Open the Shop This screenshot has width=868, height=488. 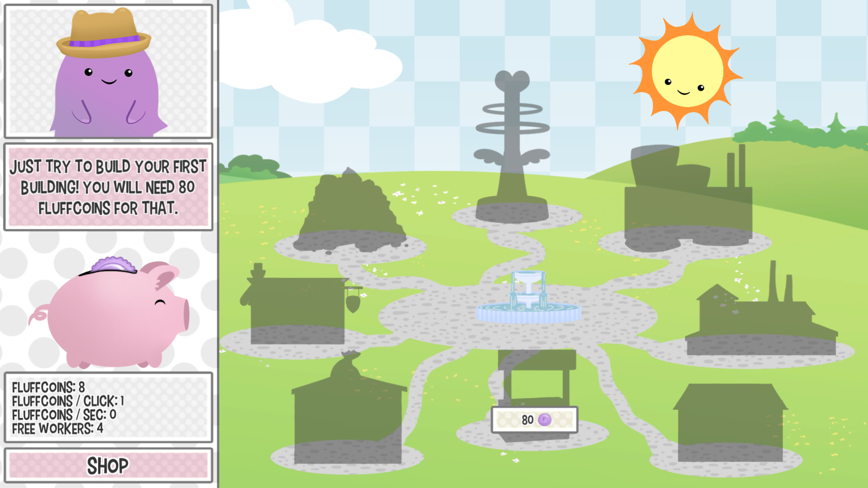point(108,465)
